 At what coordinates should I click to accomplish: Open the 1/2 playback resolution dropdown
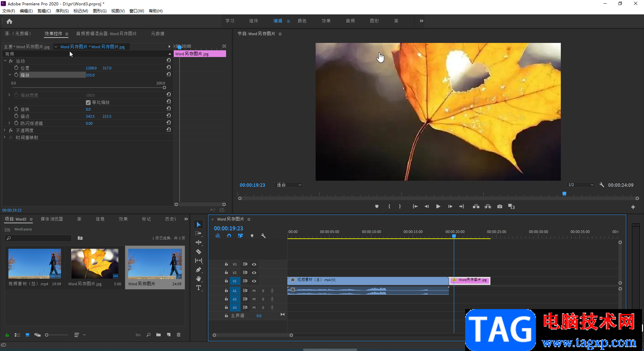click(x=581, y=185)
